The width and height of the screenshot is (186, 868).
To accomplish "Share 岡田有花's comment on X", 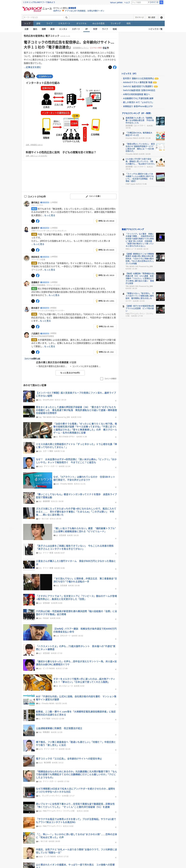I will click(33, 275).
